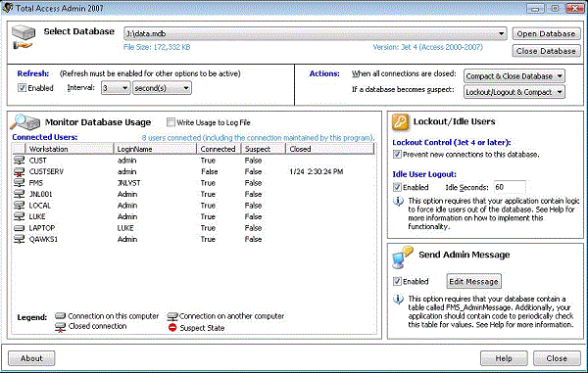Image resolution: width=588 pixels, height=373 pixels.
Task: Click the Version: Jet 4 text
Action: tap(427, 47)
